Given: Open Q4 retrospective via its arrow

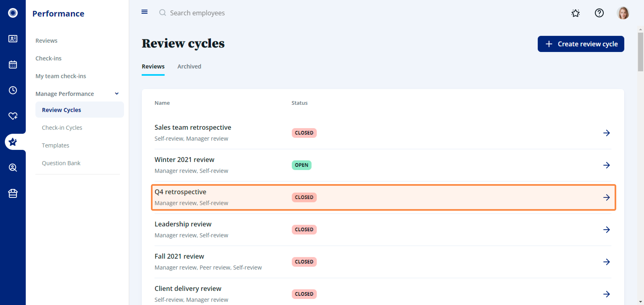Looking at the screenshot, I should [607, 197].
